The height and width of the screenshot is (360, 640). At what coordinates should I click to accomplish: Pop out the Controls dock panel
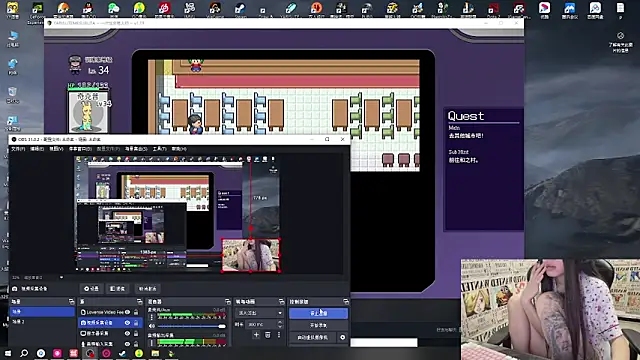tap(346, 302)
